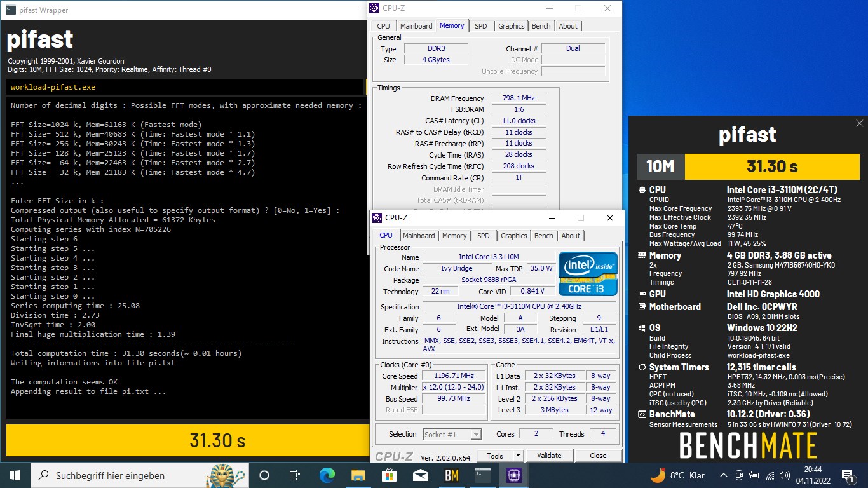The width and height of the screenshot is (868, 488).
Task: Open weather widget showing 8°C Klar
Action: coord(677,475)
